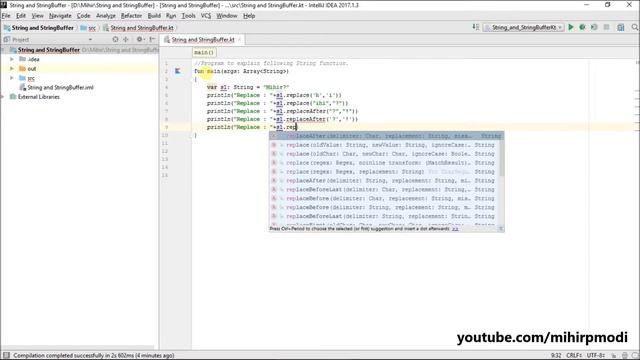640x360 pixels.
Task: Open Project Structure icon in toolbar
Action: coord(620,27)
